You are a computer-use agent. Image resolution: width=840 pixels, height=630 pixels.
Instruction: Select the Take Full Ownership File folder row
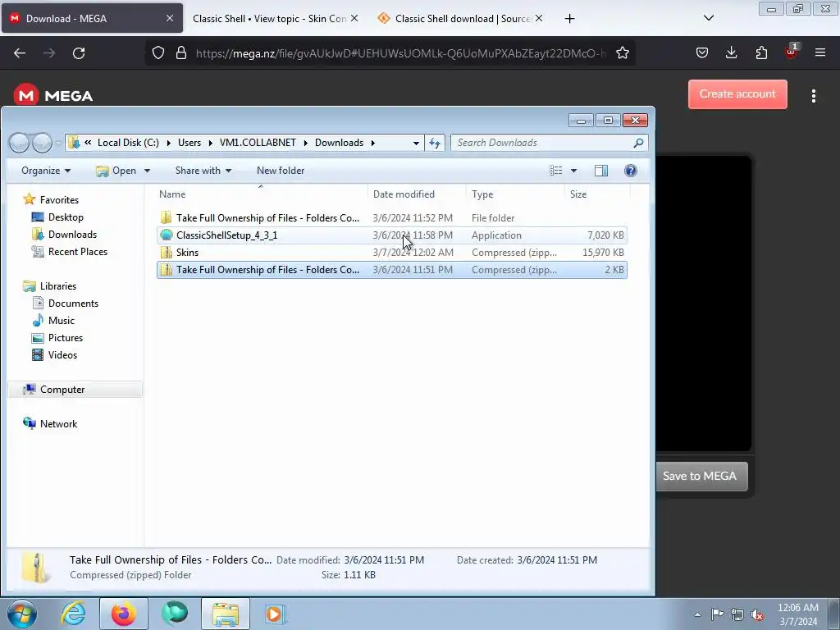(391, 218)
